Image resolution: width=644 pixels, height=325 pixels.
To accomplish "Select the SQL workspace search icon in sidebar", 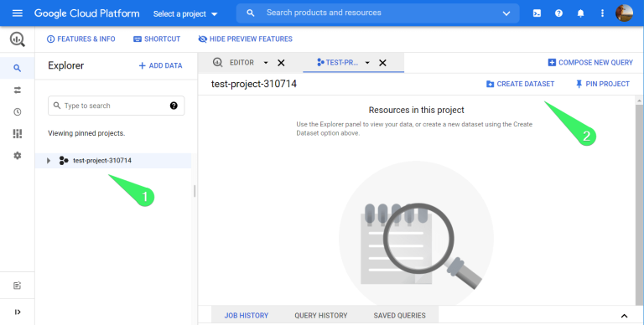I will [18, 68].
